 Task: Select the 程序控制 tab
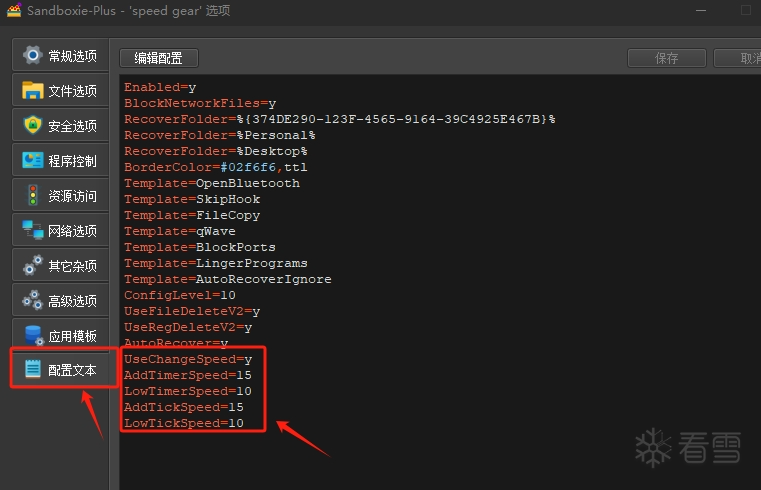(x=60, y=161)
